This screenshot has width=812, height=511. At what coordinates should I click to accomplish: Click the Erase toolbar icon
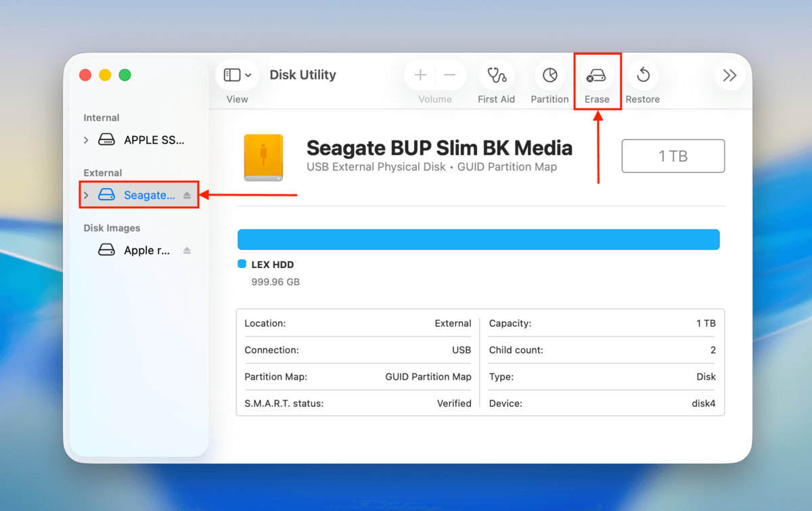coord(597,75)
